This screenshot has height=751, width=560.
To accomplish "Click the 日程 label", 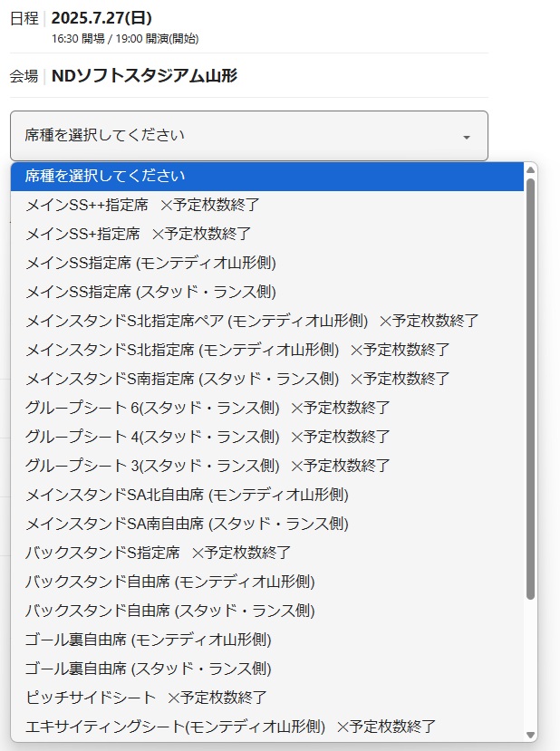I will pyautogui.click(x=24, y=18).
